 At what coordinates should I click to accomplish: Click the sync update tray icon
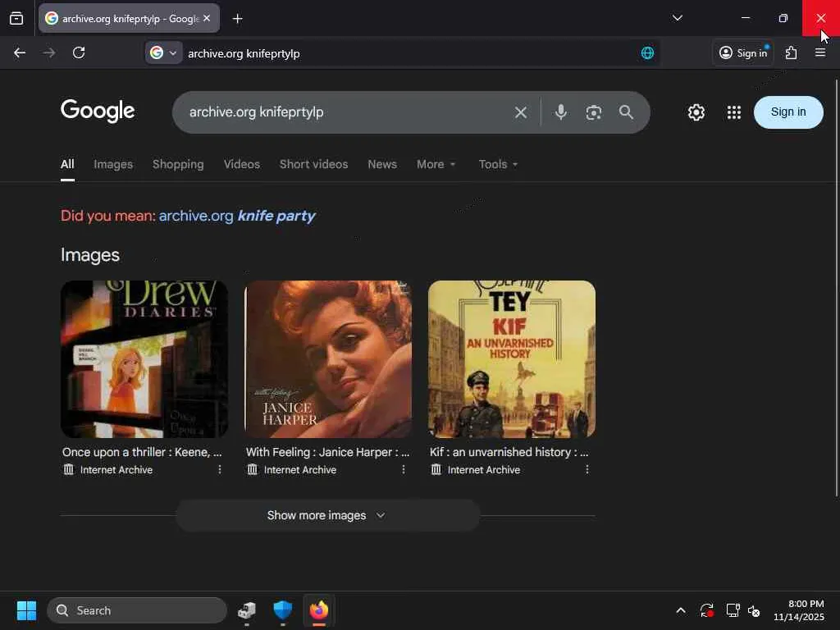coord(706,610)
